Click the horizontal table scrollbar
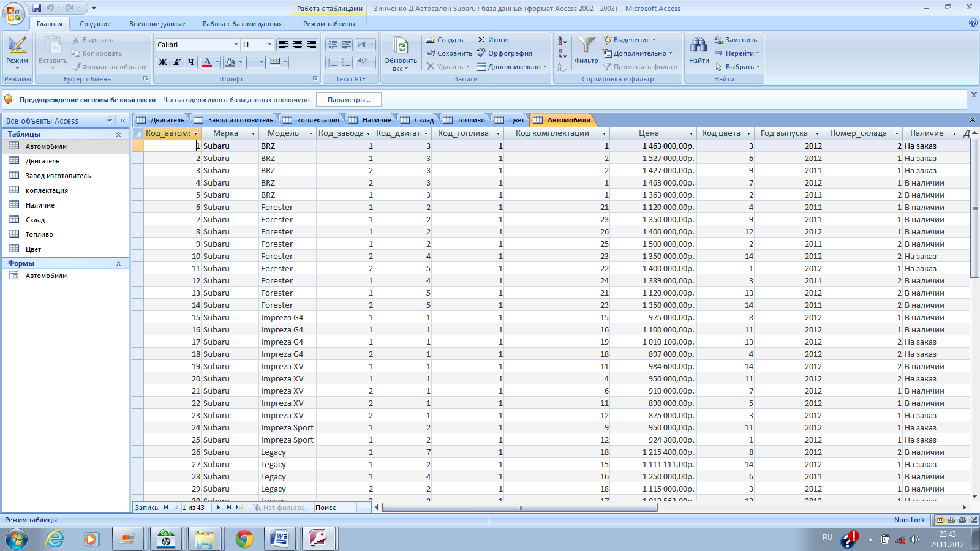 click(520, 508)
